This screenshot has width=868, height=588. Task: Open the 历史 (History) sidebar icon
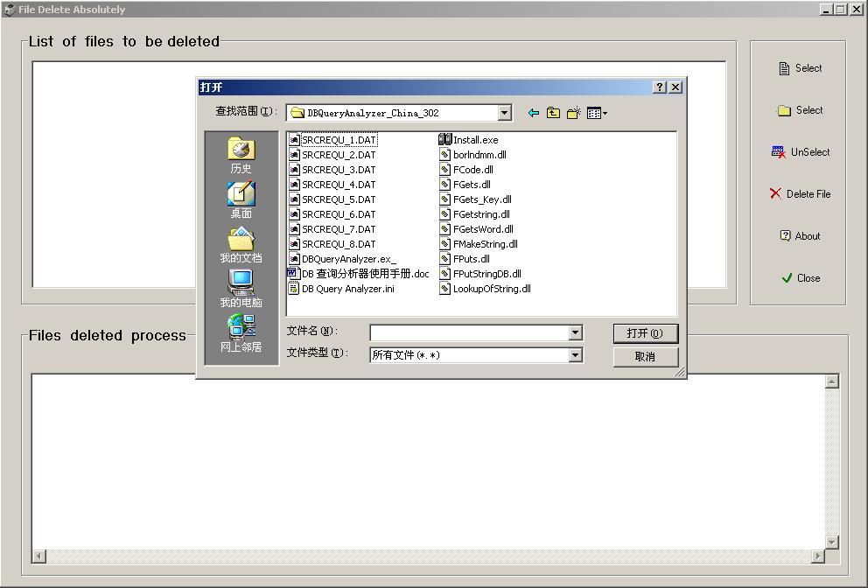pos(241,156)
